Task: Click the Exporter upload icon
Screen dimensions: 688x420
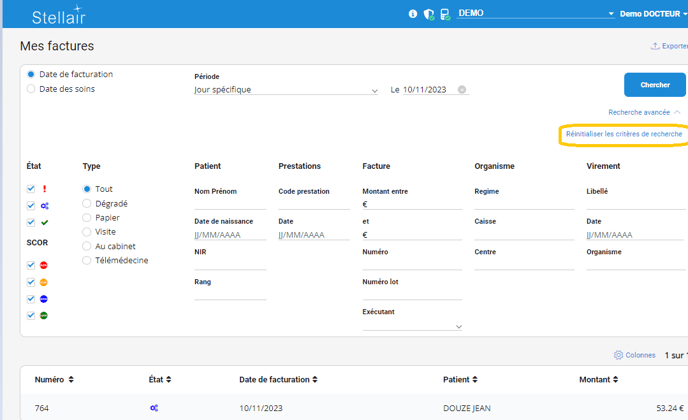Action: pyautogui.click(x=655, y=46)
